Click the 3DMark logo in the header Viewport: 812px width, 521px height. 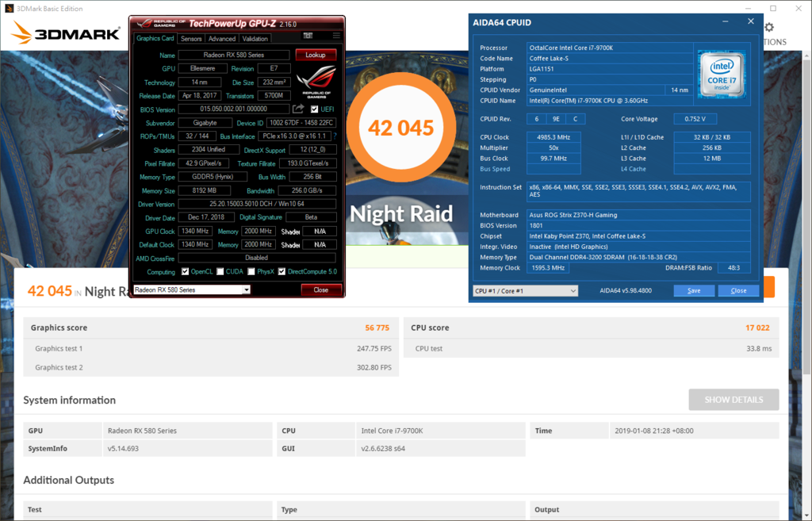[x=66, y=33]
